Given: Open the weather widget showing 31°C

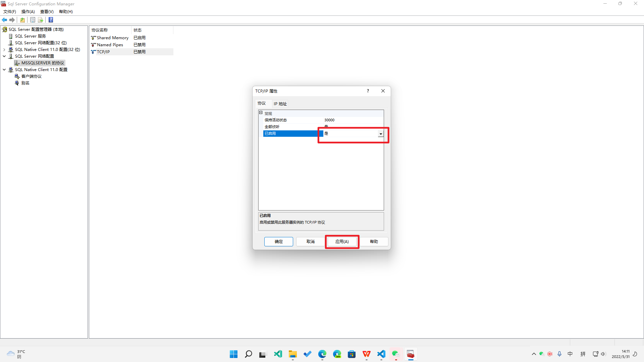Looking at the screenshot, I should pyautogui.click(x=16, y=354).
